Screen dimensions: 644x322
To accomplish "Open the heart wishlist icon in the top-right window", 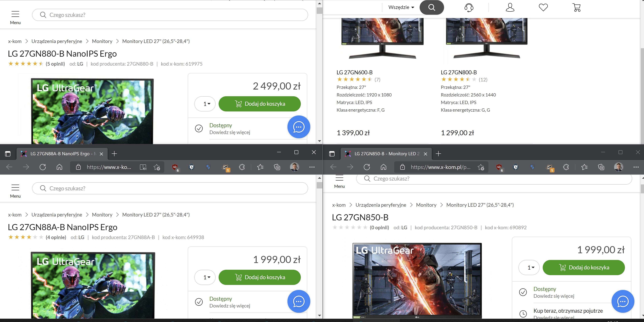I will (x=543, y=7).
